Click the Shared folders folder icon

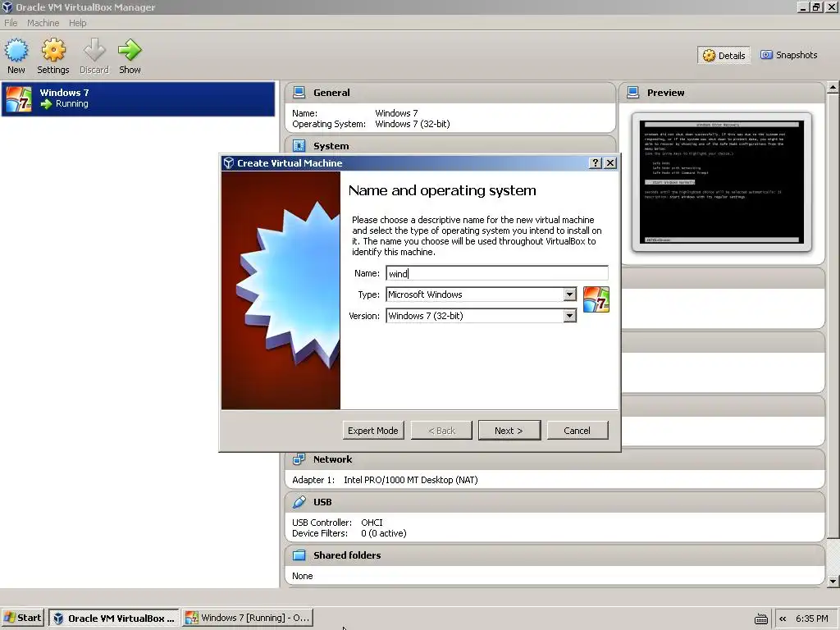coord(299,555)
